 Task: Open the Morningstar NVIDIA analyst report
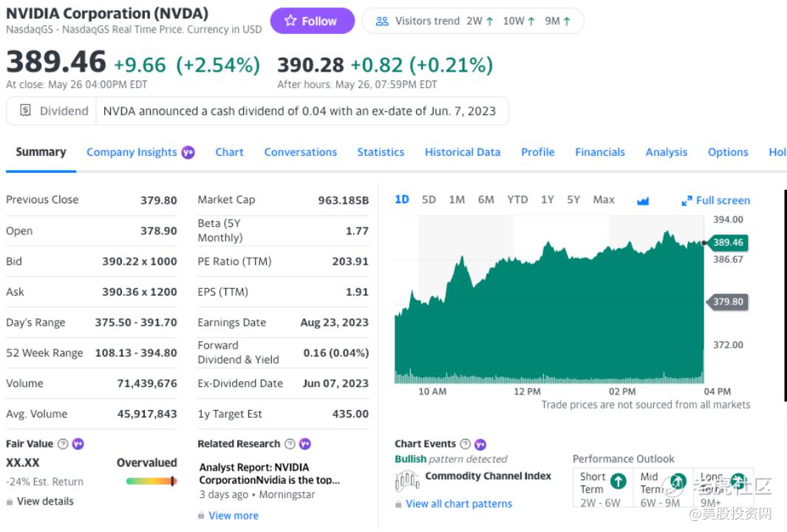coord(270,473)
